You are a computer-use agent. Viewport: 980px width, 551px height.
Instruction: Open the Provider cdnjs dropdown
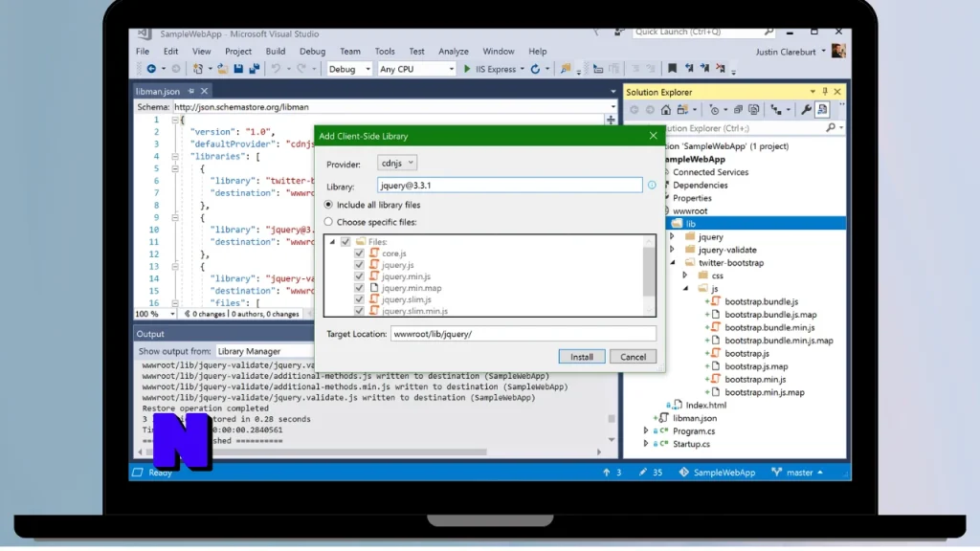[x=397, y=163]
